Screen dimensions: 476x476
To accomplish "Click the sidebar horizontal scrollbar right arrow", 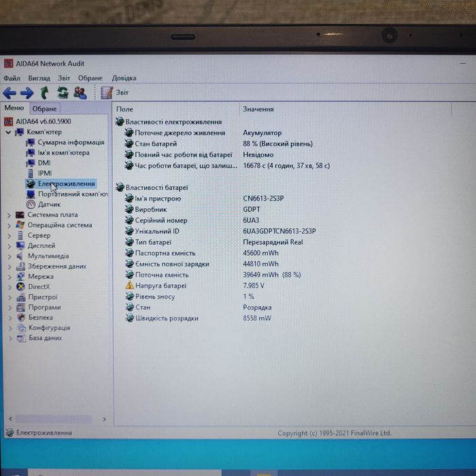I will [x=104, y=420].
